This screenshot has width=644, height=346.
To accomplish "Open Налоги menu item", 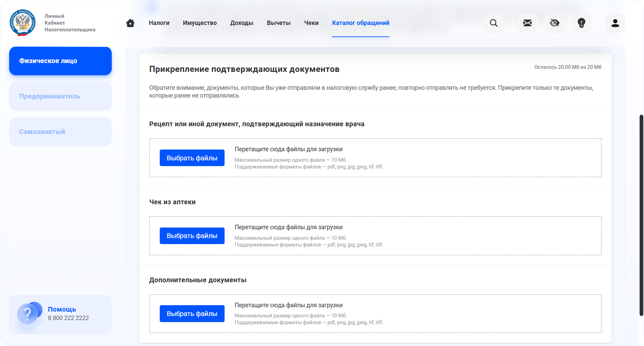I will click(x=159, y=23).
